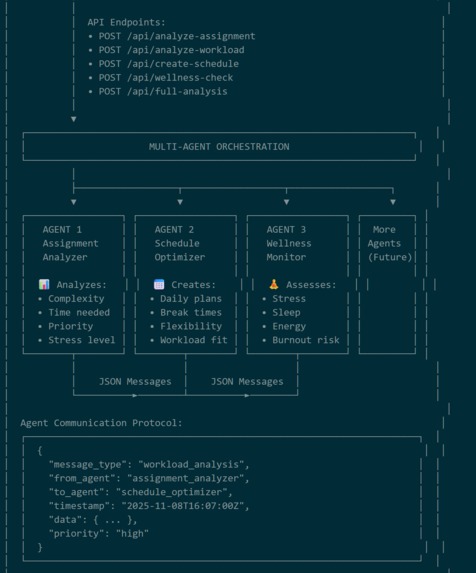Click the MULTI-AGENT ORCHESTRATION heading
This screenshot has height=573, width=476.
point(219,147)
